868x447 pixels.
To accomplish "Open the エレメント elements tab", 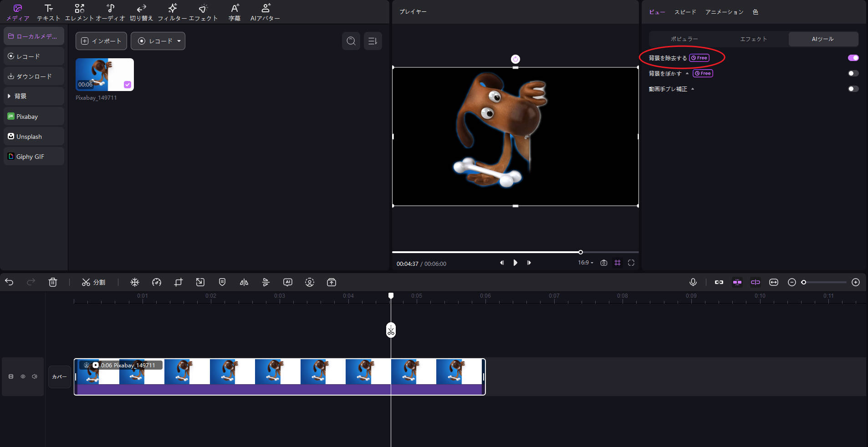I will [79, 13].
